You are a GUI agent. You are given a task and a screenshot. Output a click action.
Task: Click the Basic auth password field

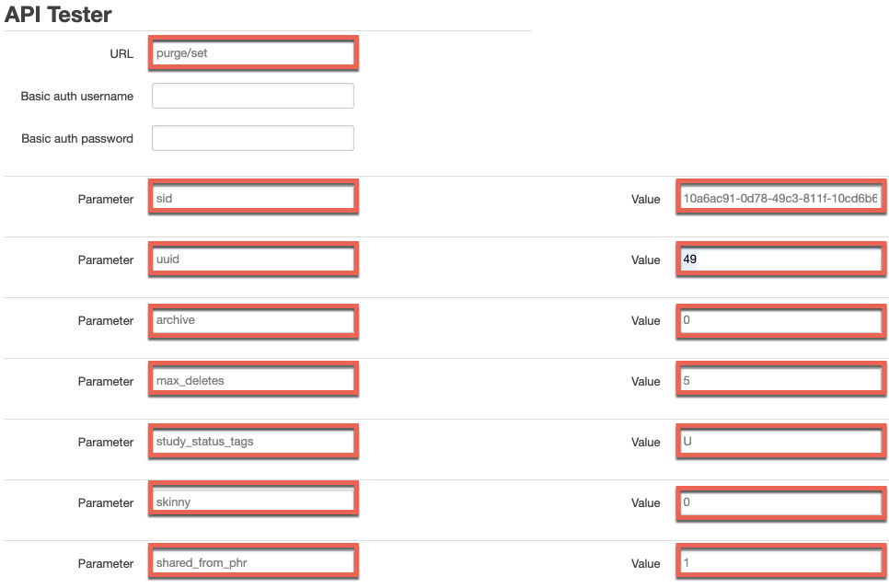click(x=253, y=138)
